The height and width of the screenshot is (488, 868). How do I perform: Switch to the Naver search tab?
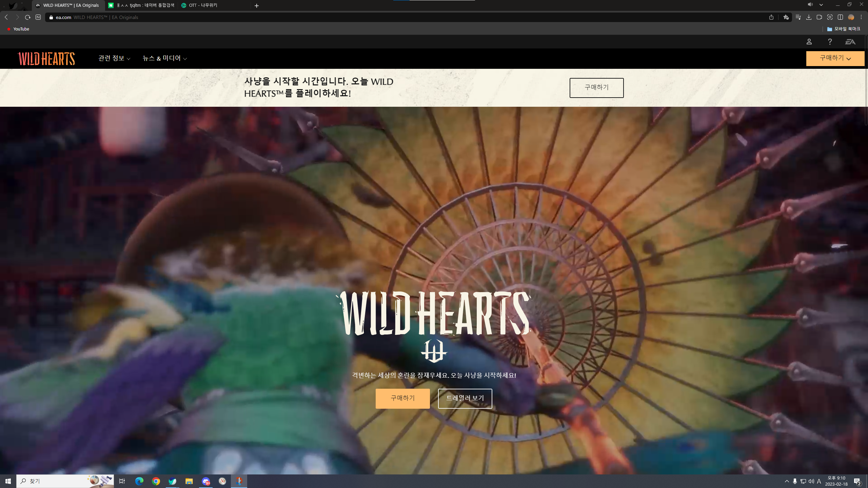pyautogui.click(x=141, y=5)
